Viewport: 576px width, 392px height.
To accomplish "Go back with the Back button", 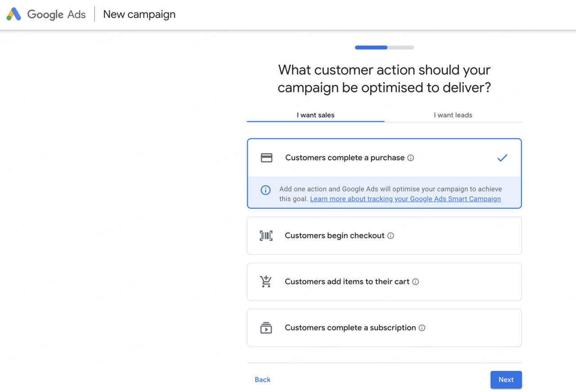I will click(262, 380).
